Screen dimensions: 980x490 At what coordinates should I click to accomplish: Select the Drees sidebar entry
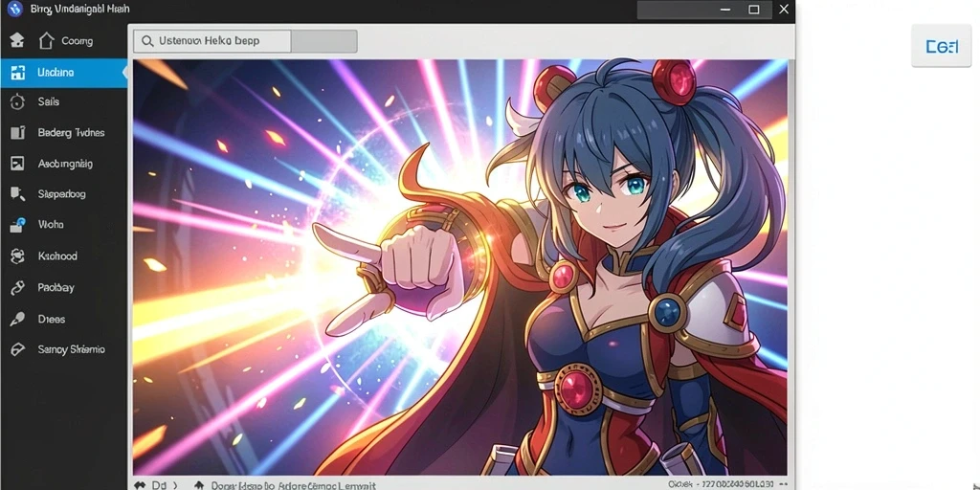63,319
